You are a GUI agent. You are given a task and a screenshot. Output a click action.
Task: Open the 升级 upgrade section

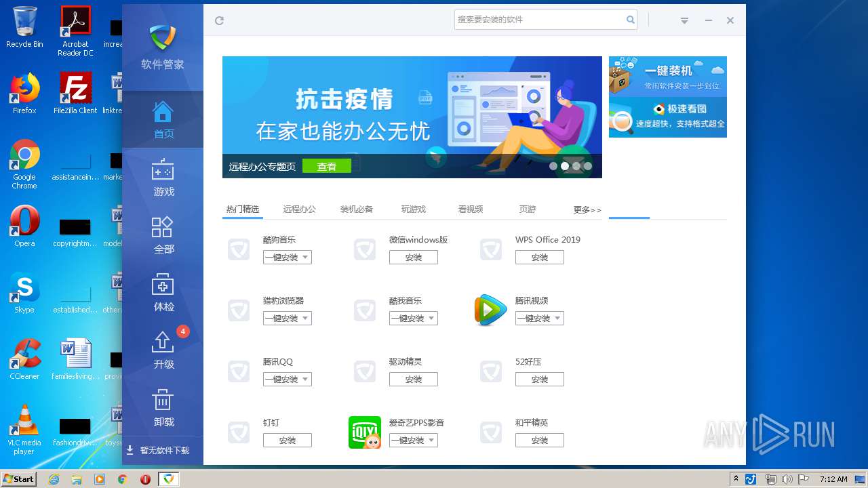pyautogui.click(x=163, y=350)
